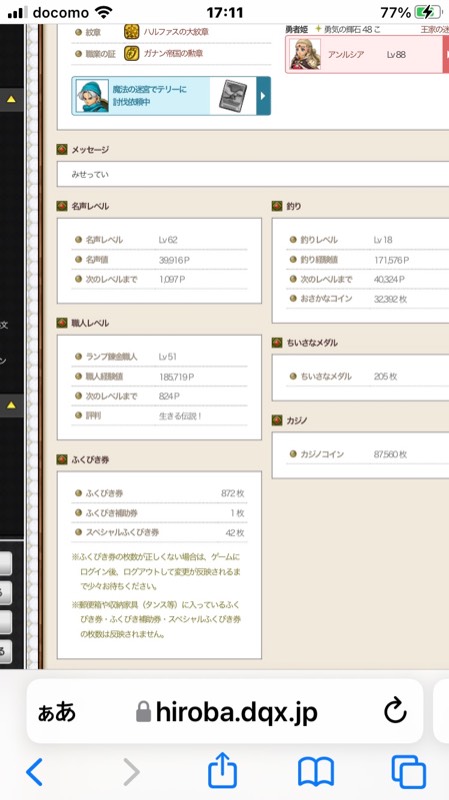Select the 名声値 value 39,916P
The image size is (449, 800).
tap(174, 260)
